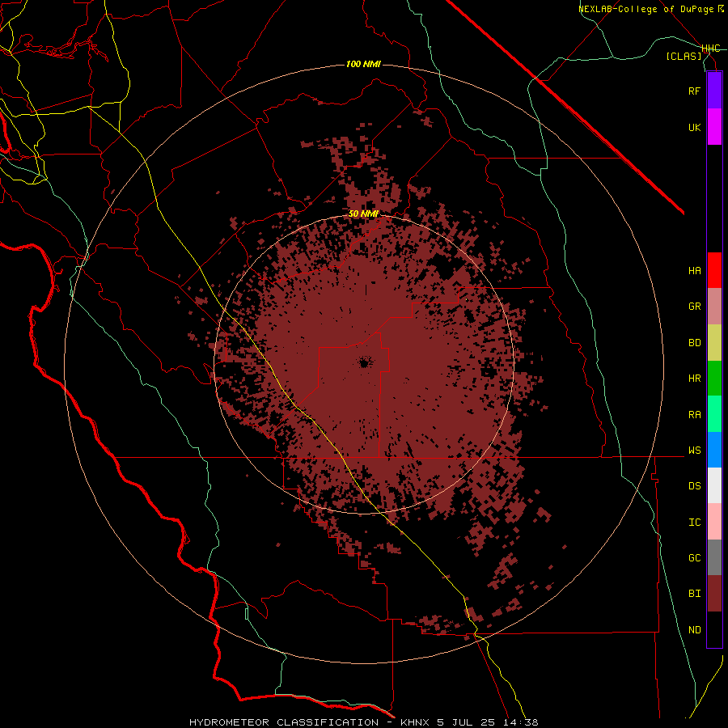The image size is (728, 728).
Task: Click the RF purple legend swatch
Action: coord(714,91)
